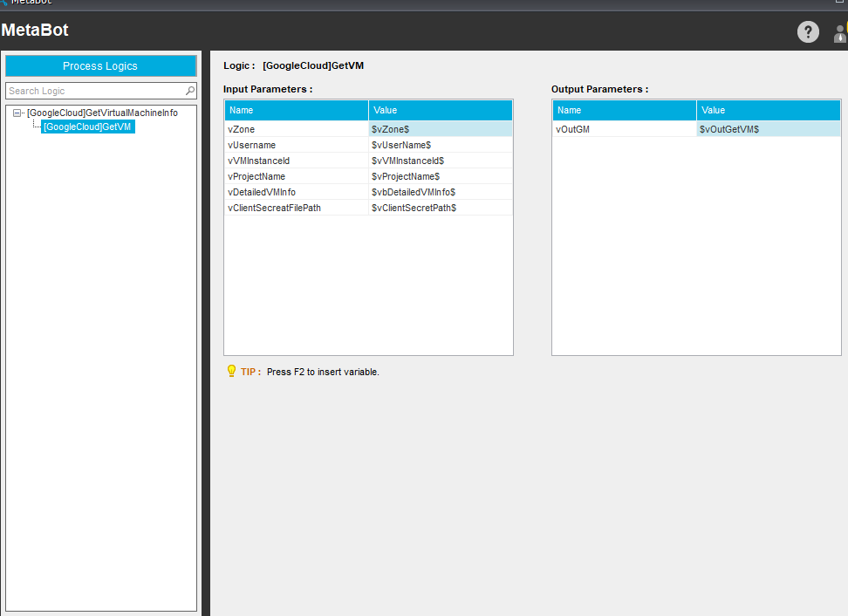Image resolution: width=848 pixels, height=616 pixels.
Task: Open the Process Logics tab
Action: (x=100, y=66)
